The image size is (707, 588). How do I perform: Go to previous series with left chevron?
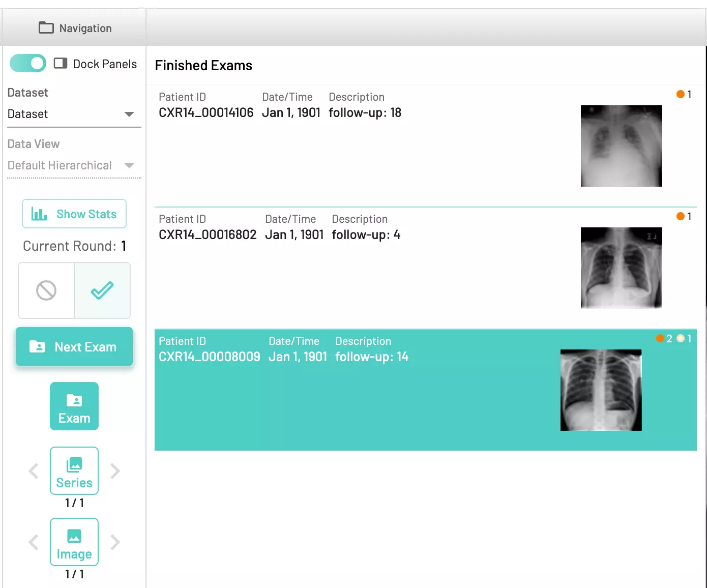pyautogui.click(x=34, y=471)
